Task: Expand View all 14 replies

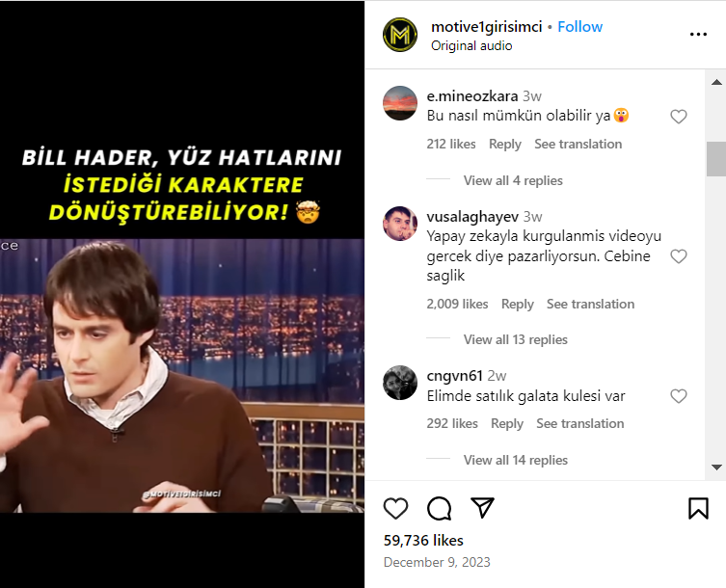Action: tap(515, 460)
